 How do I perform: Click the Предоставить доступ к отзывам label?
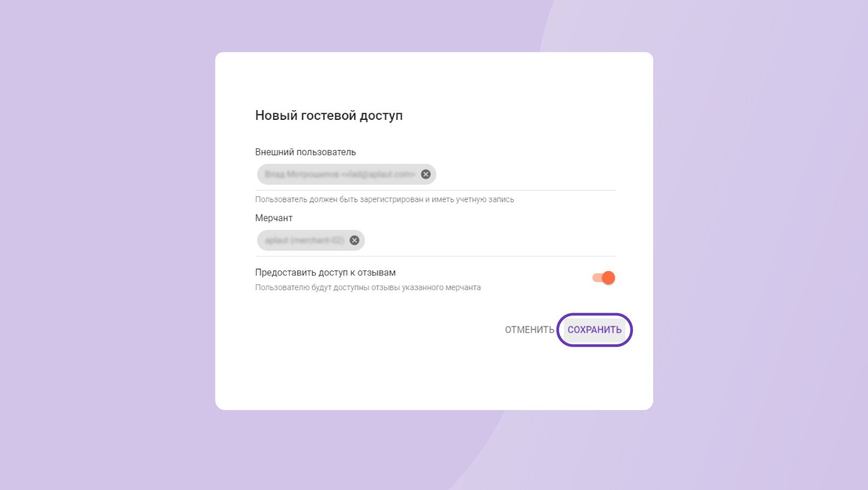point(325,273)
